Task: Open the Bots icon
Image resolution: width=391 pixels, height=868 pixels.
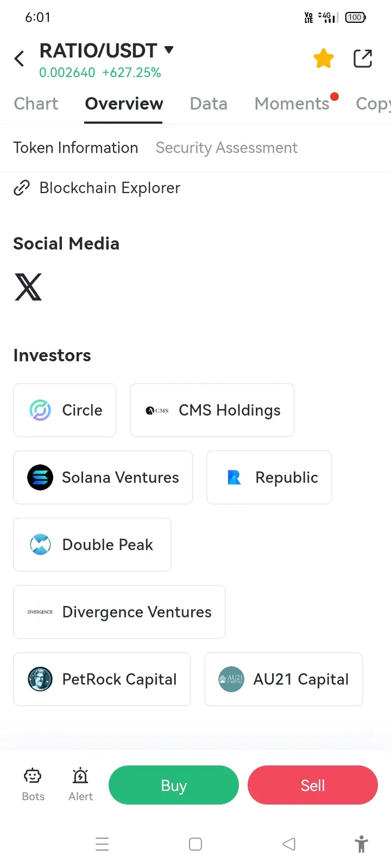Action: point(33,784)
